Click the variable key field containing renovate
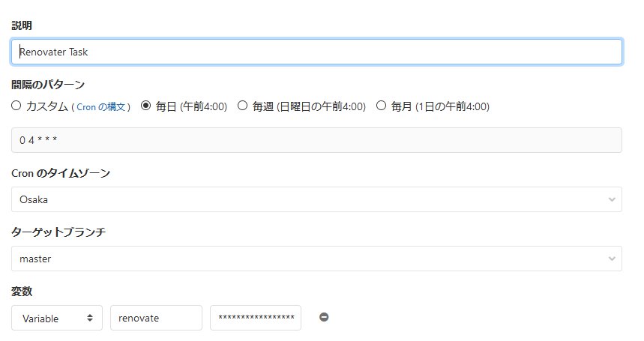The height and width of the screenshot is (341, 644). point(156,318)
